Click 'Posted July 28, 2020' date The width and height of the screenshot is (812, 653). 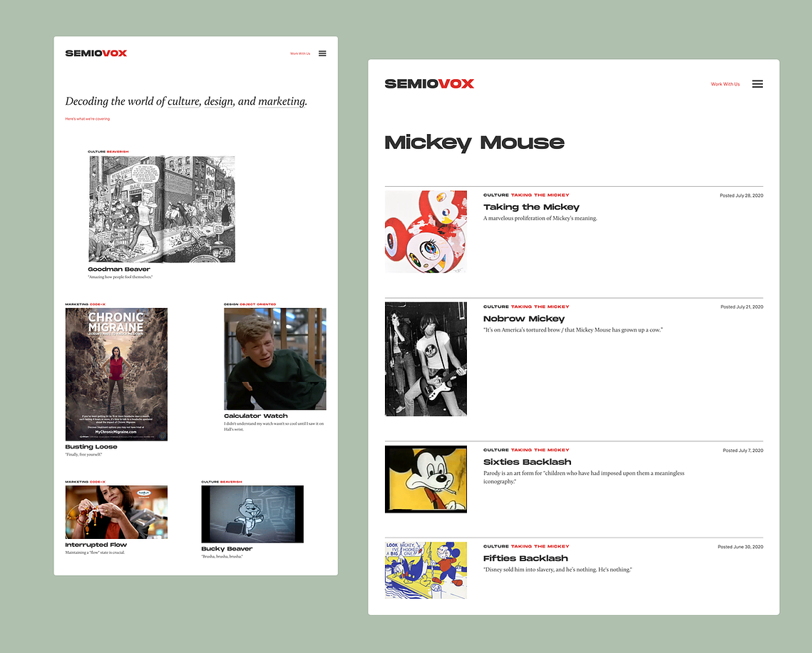click(741, 196)
